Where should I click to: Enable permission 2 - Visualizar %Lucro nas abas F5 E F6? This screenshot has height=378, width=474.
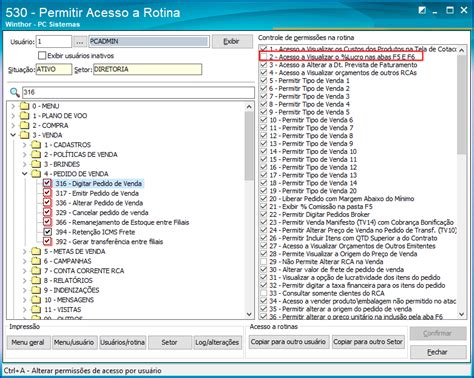264,57
